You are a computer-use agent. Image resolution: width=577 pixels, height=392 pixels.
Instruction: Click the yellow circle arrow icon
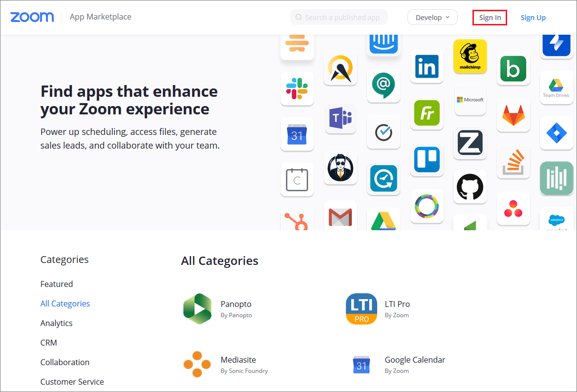pos(341,68)
